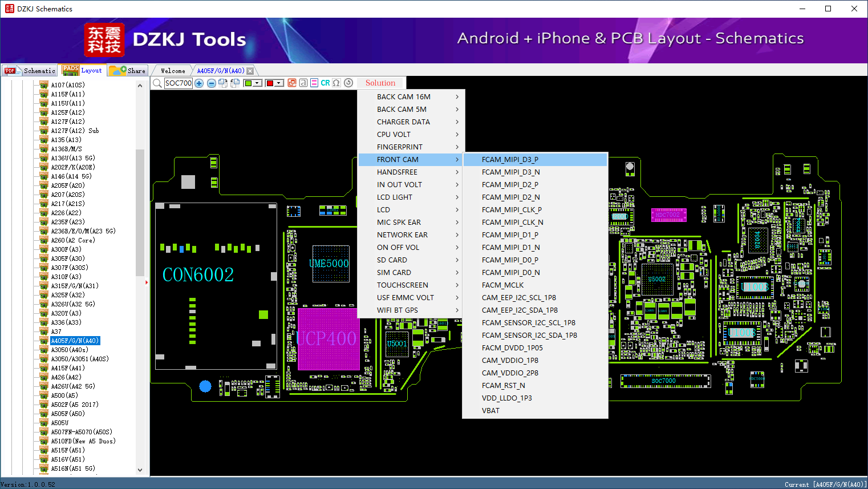868x489 pixels.
Task: Click the magnifier search icon in the toolbar
Action: 157,83
